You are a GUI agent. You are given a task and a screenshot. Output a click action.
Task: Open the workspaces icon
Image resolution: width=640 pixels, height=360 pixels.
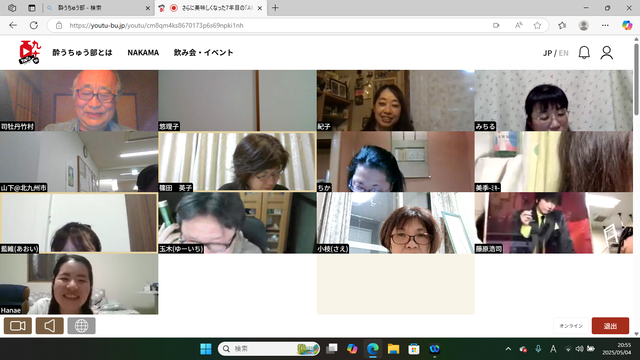point(12,8)
